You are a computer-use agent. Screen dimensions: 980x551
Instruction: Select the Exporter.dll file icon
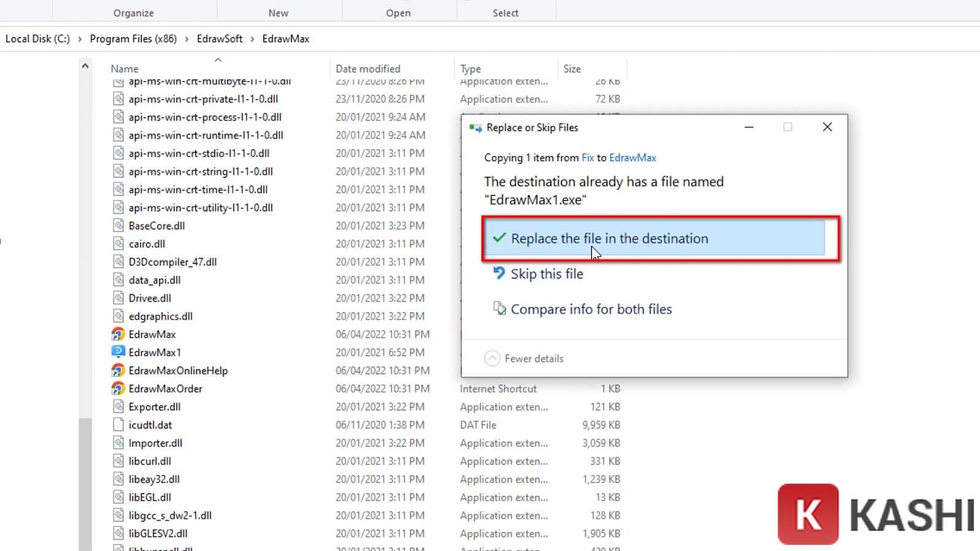click(118, 407)
